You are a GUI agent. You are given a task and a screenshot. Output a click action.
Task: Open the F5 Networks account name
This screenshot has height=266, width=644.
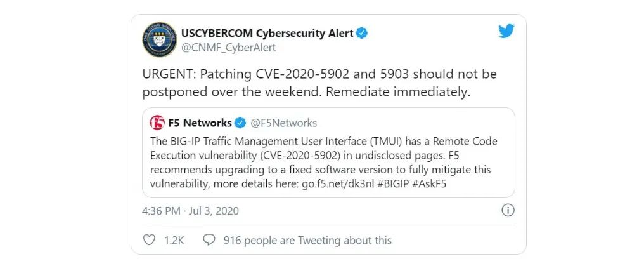200,123
